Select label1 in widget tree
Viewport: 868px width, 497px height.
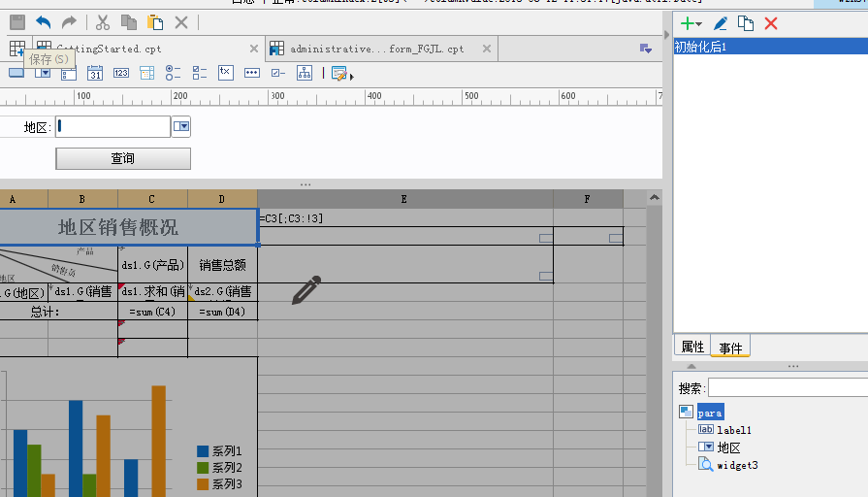734,430
